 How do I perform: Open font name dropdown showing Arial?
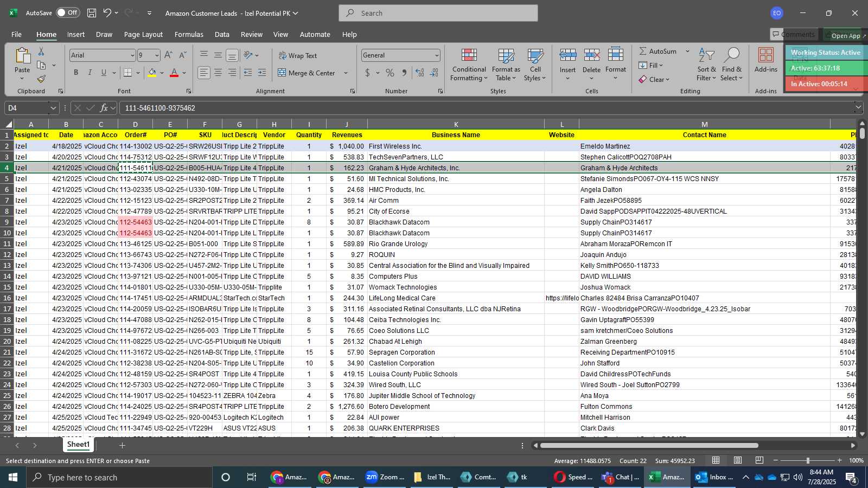[132, 55]
